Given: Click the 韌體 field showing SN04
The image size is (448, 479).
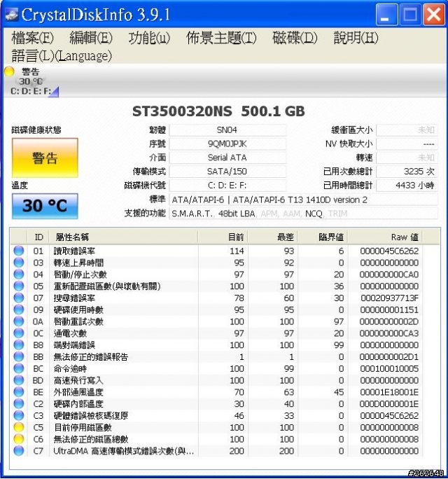Looking at the screenshot, I should [x=227, y=130].
